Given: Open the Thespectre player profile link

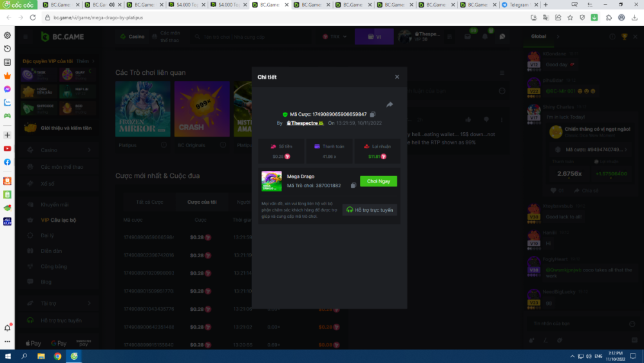Looking at the screenshot, I should coord(305,123).
